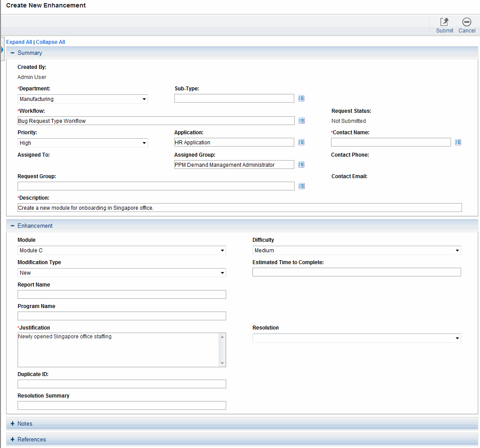Click the Collapse All link
The width and height of the screenshot is (480, 448).
point(51,42)
